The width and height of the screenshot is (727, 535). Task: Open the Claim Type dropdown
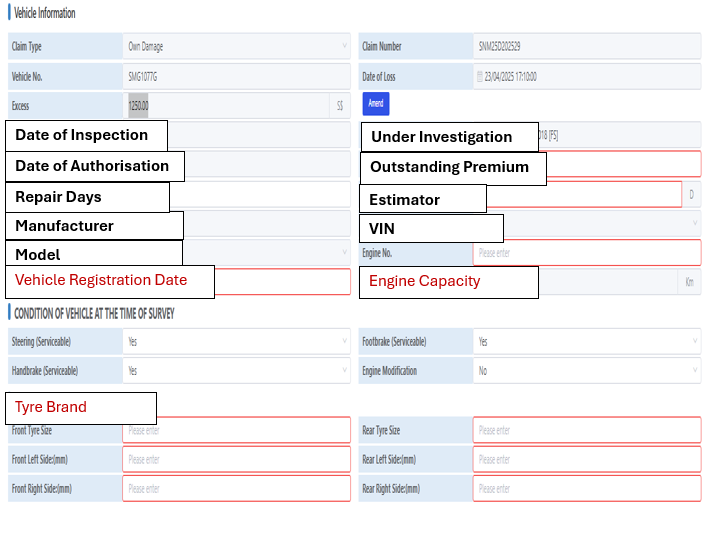coord(236,46)
